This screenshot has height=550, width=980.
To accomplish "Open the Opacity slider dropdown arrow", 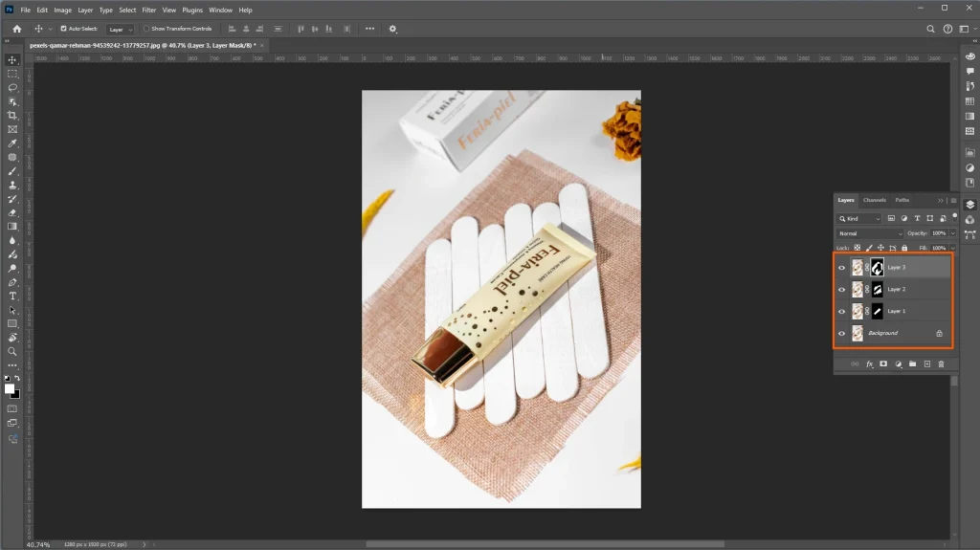I will (x=952, y=233).
